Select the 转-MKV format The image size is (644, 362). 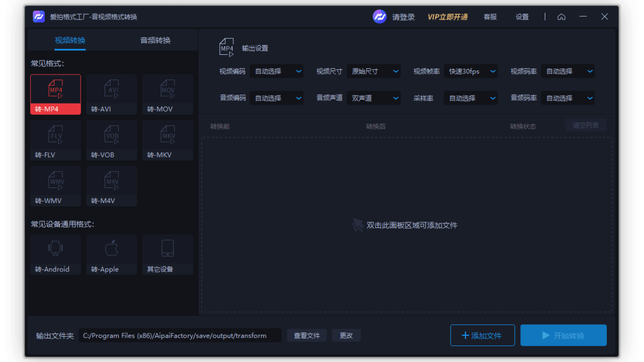pyautogui.click(x=167, y=139)
